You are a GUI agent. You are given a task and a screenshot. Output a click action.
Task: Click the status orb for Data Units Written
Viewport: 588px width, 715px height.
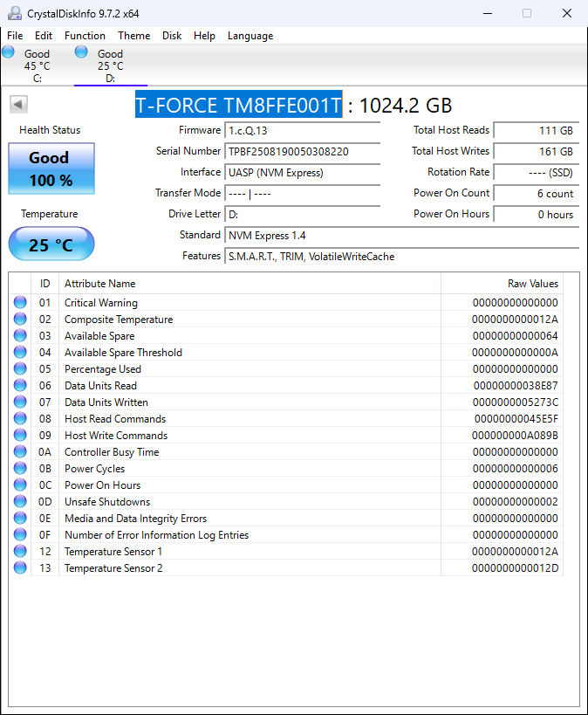[20, 402]
